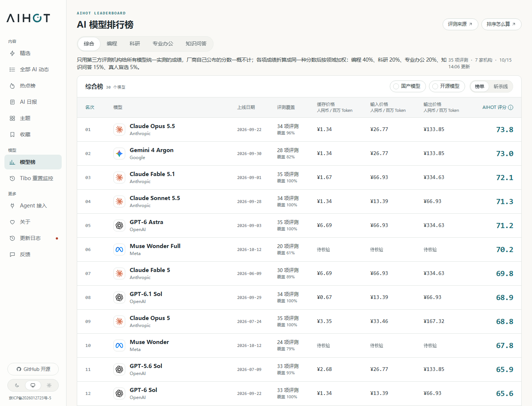
Task: Open the Claude Opus 5.5 row
Action: (299, 130)
